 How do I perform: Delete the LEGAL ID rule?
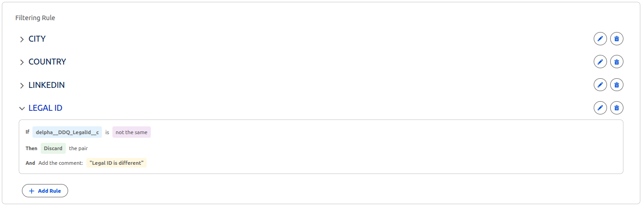click(x=617, y=108)
